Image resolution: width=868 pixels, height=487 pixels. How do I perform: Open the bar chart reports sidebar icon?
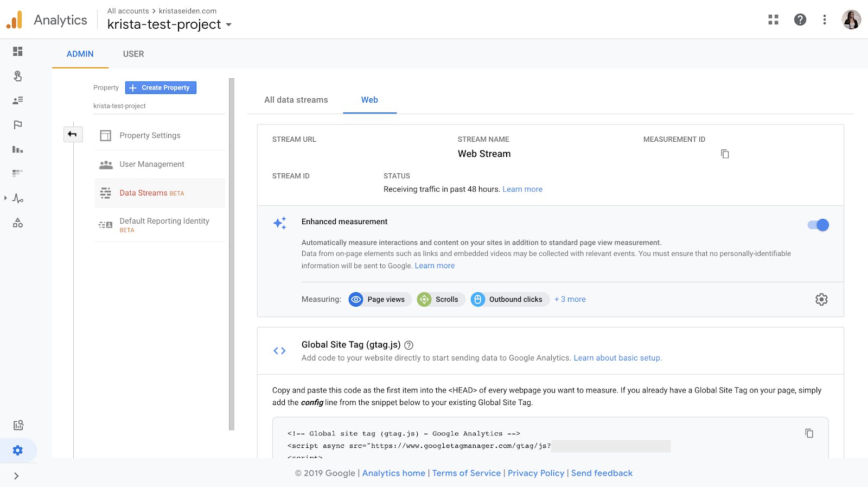point(18,149)
